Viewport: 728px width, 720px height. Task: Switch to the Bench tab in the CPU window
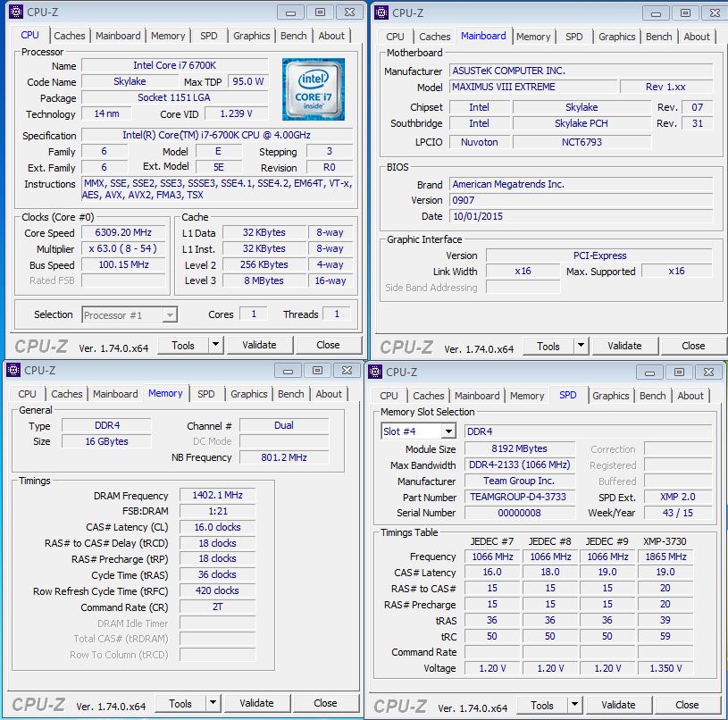pyautogui.click(x=293, y=36)
